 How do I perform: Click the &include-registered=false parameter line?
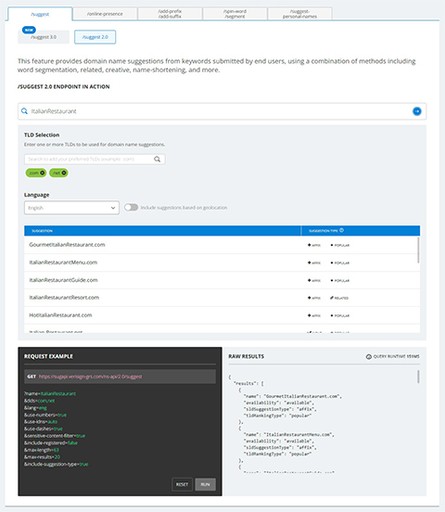51,443
